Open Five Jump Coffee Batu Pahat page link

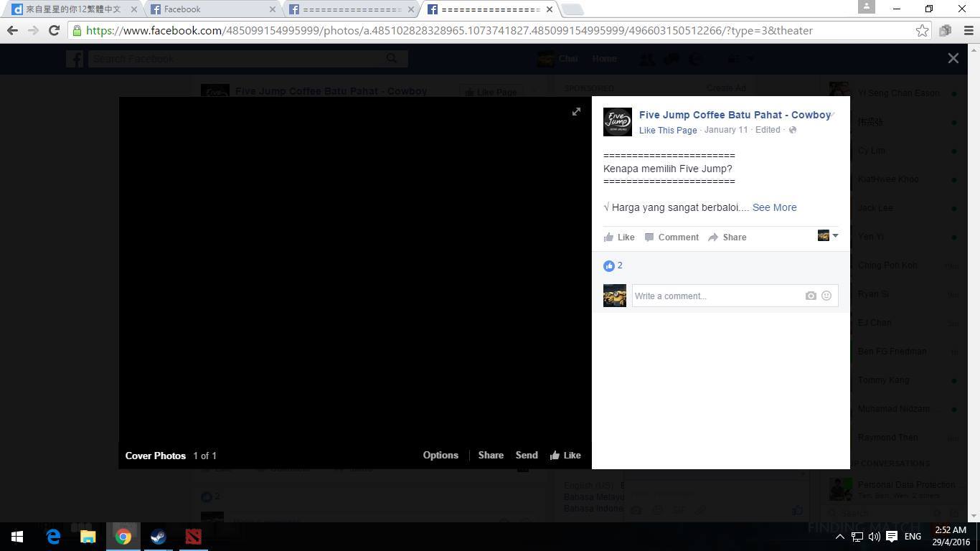(x=735, y=115)
